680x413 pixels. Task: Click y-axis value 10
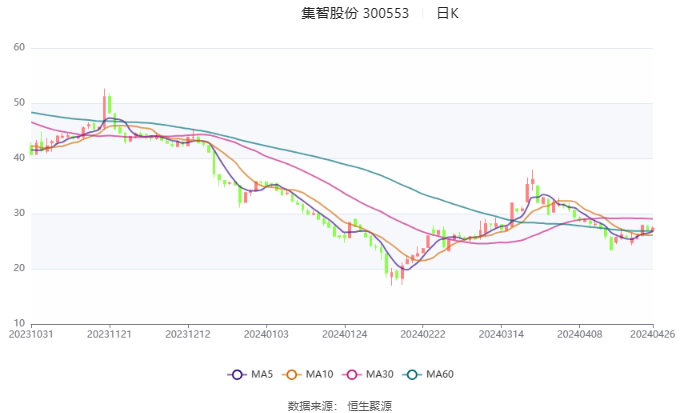pos(19,323)
